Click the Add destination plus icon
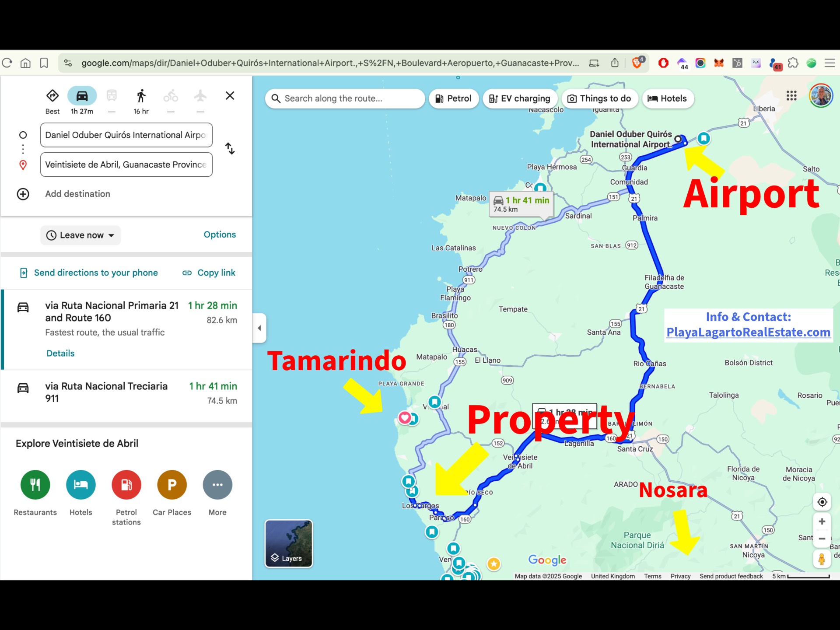This screenshot has width=840, height=630. (x=23, y=194)
